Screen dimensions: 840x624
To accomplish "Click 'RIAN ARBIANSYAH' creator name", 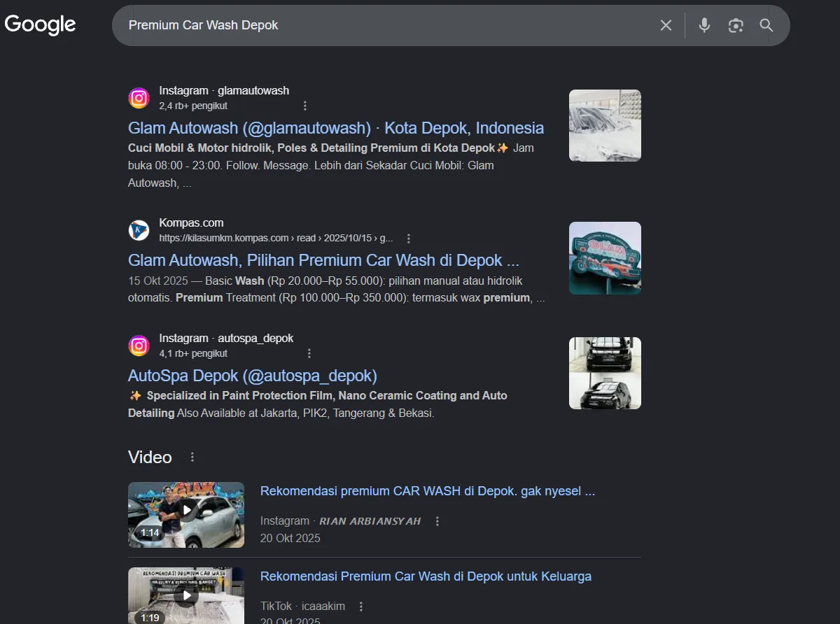I will pyautogui.click(x=370, y=521).
